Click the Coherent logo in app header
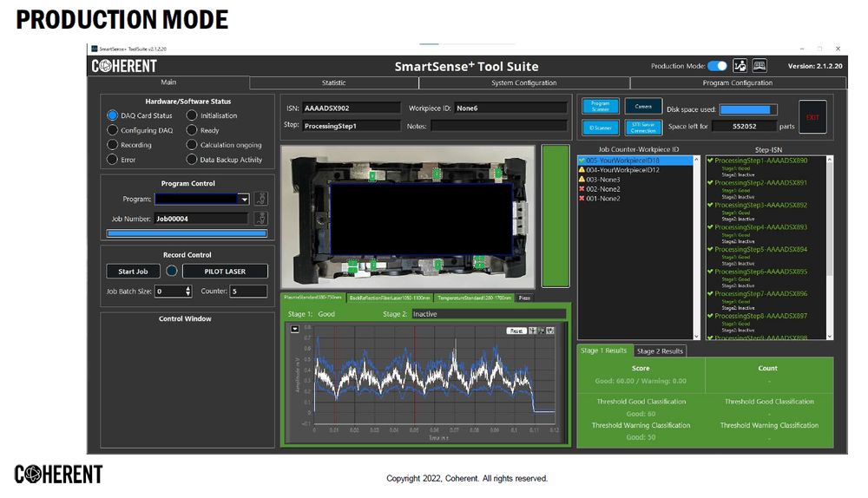This screenshot has height=498, width=868. (124, 67)
